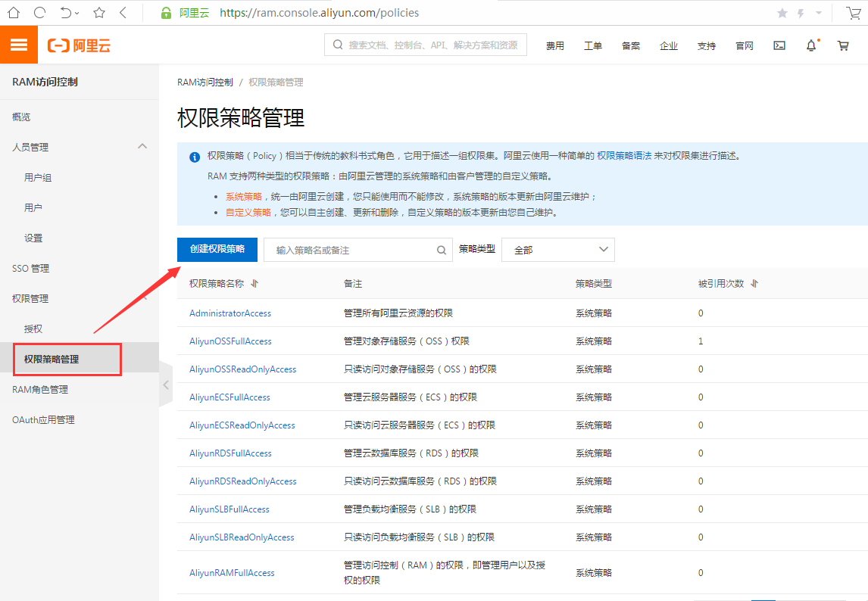
Task: Select SSO 管理 in sidebar
Action: pyautogui.click(x=30, y=269)
